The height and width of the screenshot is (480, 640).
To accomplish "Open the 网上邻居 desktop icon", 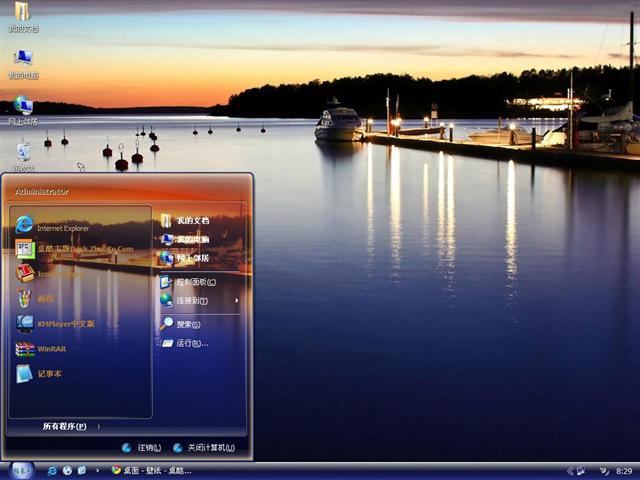I will pyautogui.click(x=22, y=106).
